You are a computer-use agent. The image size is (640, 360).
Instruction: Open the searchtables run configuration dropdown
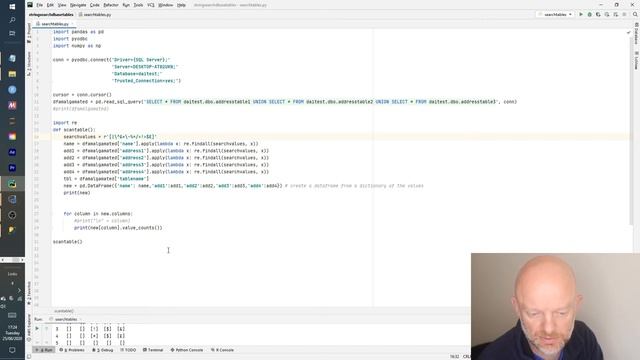tap(555, 14)
